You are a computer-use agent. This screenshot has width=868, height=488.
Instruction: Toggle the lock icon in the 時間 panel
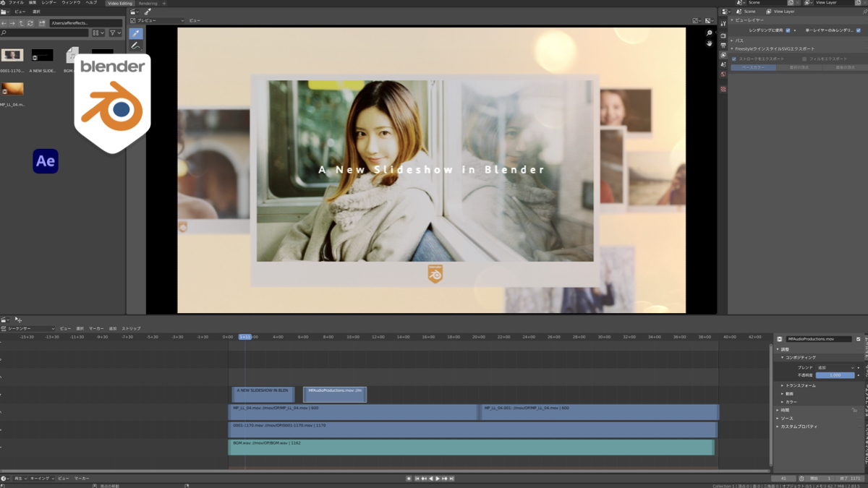(x=855, y=410)
